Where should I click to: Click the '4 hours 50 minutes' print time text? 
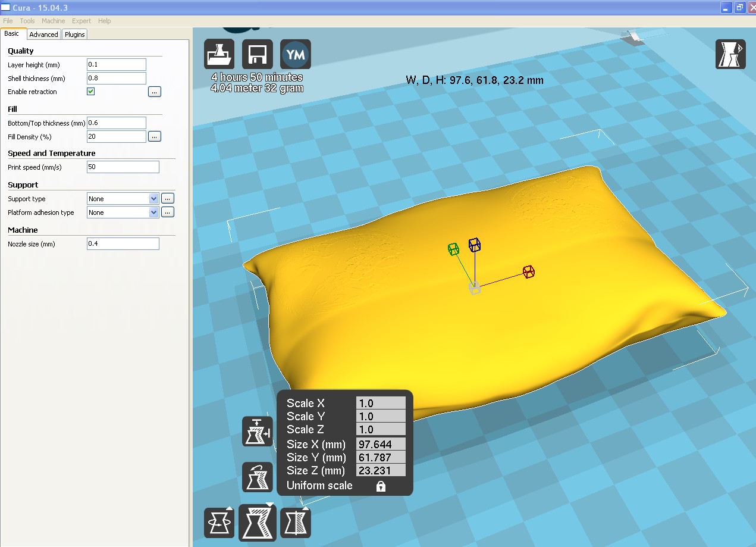click(257, 77)
